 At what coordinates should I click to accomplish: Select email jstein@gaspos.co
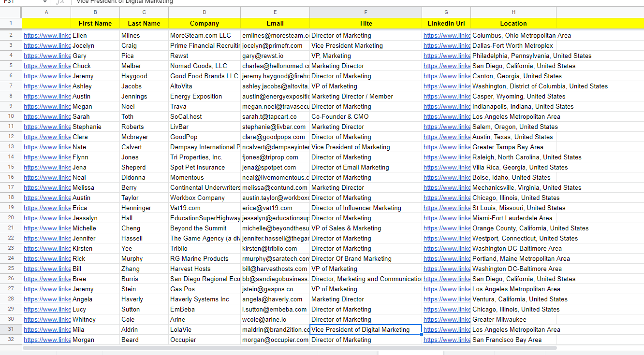(275, 289)
